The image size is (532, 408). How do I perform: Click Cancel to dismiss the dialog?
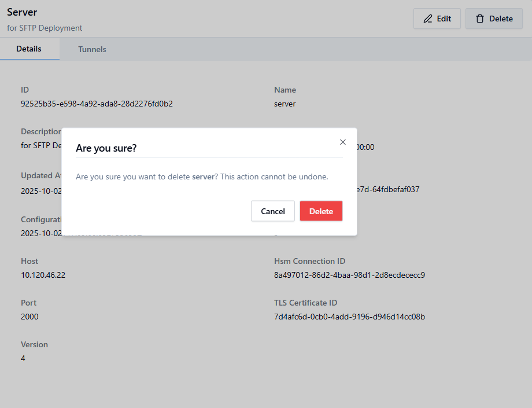point(272,211)
